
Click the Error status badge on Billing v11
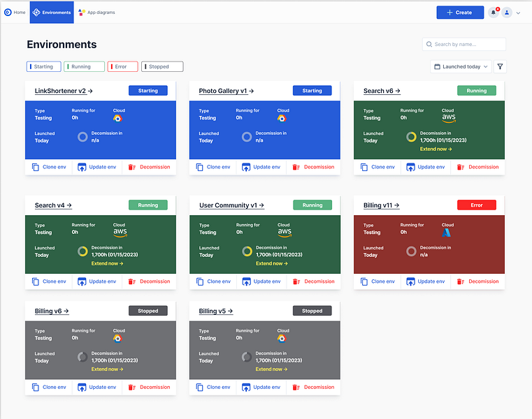476,205
